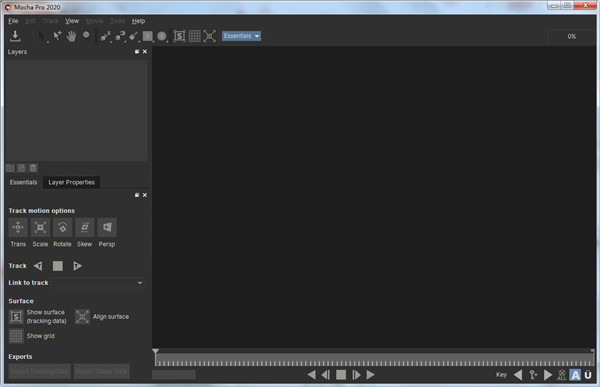Click the Export Shape Data button
Image resolution: width=600 pixels, height=387 pixels.
[102, 371]
